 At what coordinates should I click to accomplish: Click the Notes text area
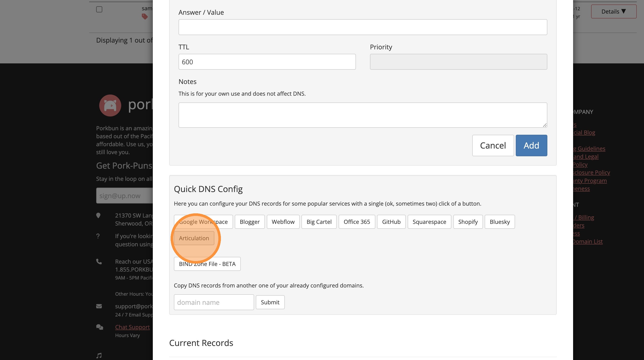click(x=362, y=115)
